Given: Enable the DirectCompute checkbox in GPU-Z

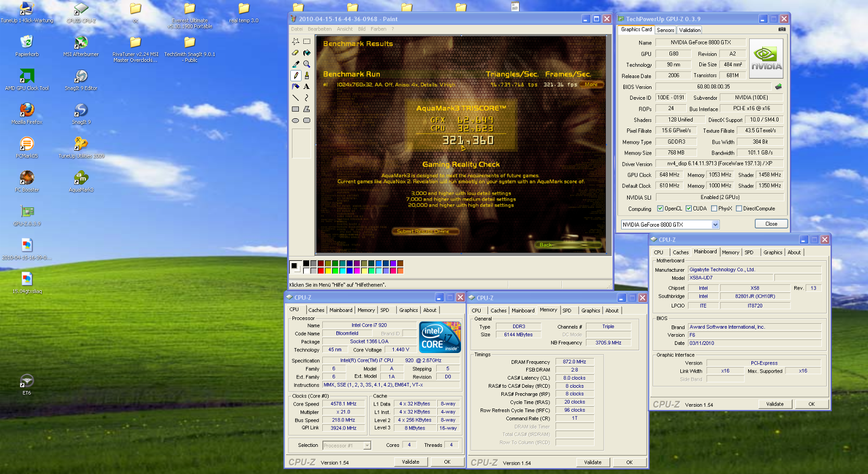Looking at the screenshot, I should (739, 208).
